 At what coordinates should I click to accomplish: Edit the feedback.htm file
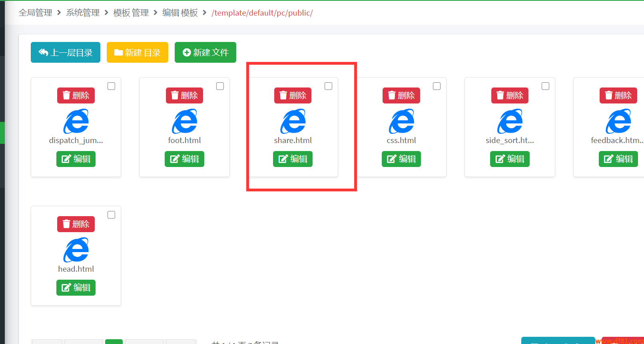coord(618,159)
